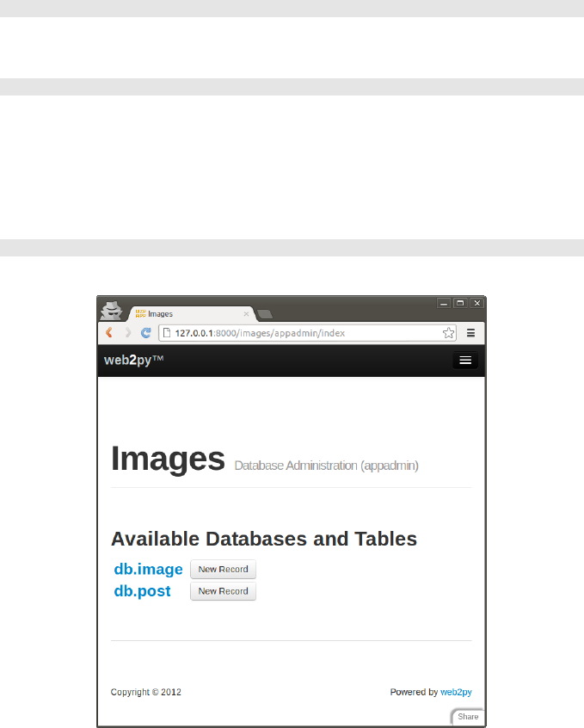Click 'Available Databases and Tables' heading
The height and width of the screenshot is (728, 584).
point(264,539)
